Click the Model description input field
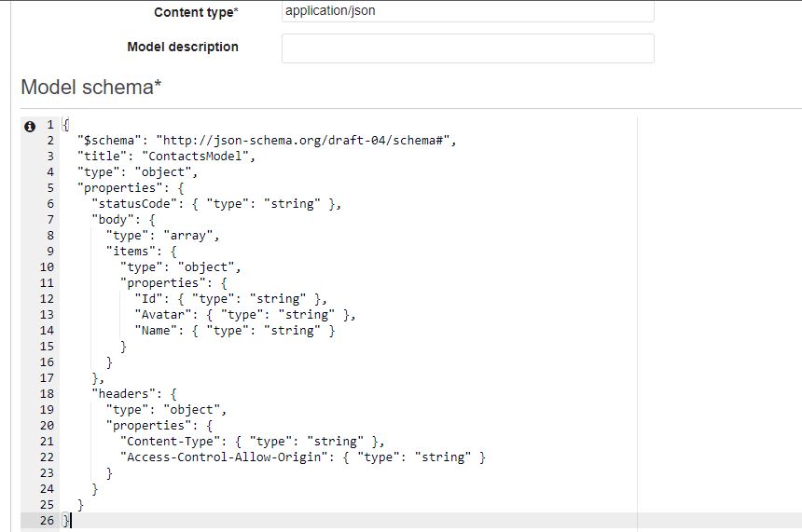The width and height of the screenshot is (802, 532). [467, 48]
